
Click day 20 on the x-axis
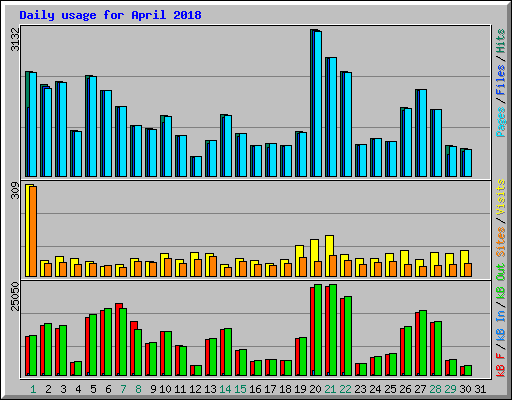tap(315, 389)
